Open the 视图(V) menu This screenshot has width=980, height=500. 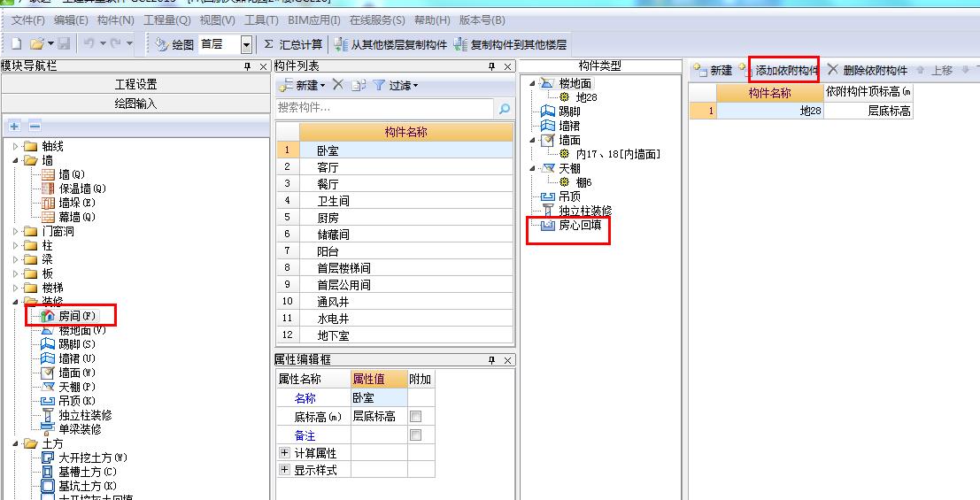point(218,20)
